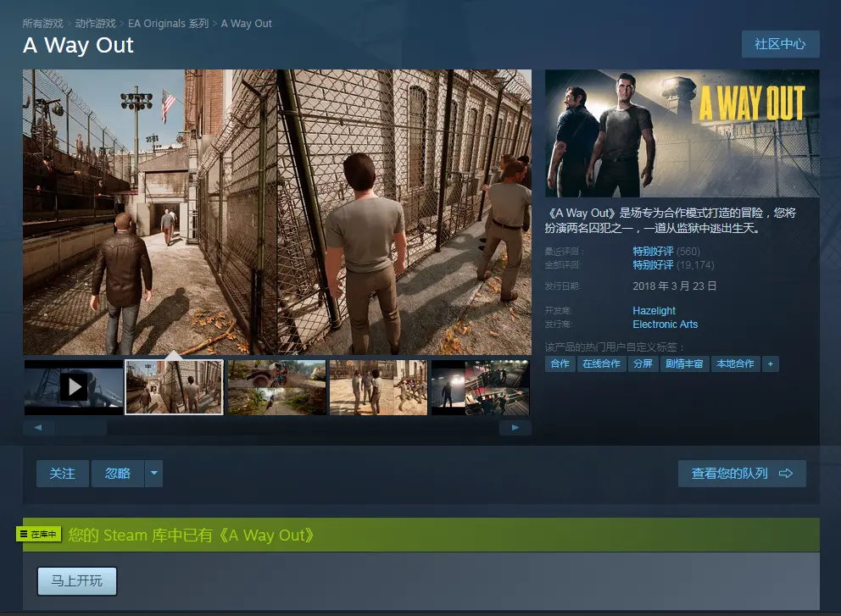Open developer Hazelight link

(x=654, y=310)
